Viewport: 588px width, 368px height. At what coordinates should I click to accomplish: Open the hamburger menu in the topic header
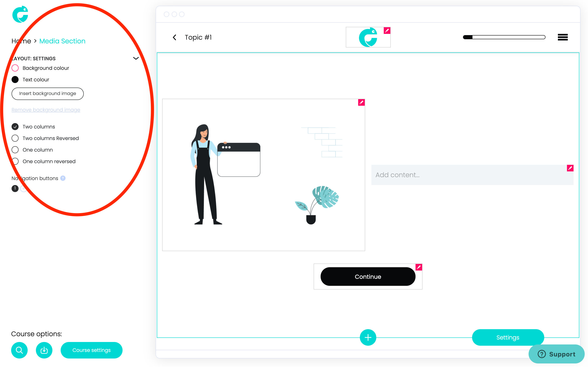(x=562, y=37)
